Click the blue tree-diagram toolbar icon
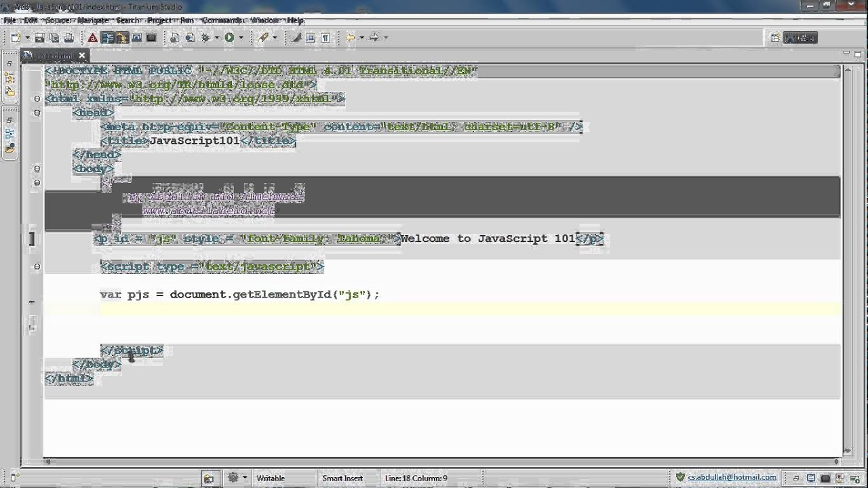 pyautogui.click(x=107, y=38)
